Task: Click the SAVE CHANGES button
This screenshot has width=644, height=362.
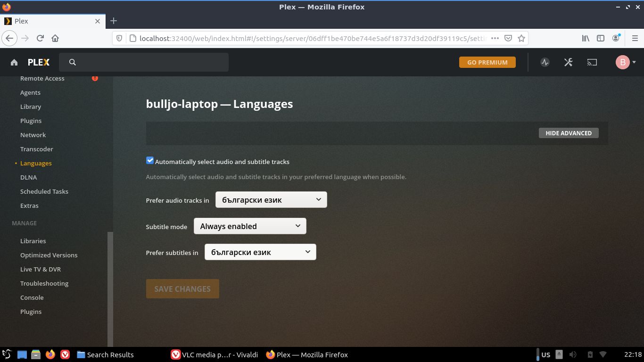Action: pos(182,289)
